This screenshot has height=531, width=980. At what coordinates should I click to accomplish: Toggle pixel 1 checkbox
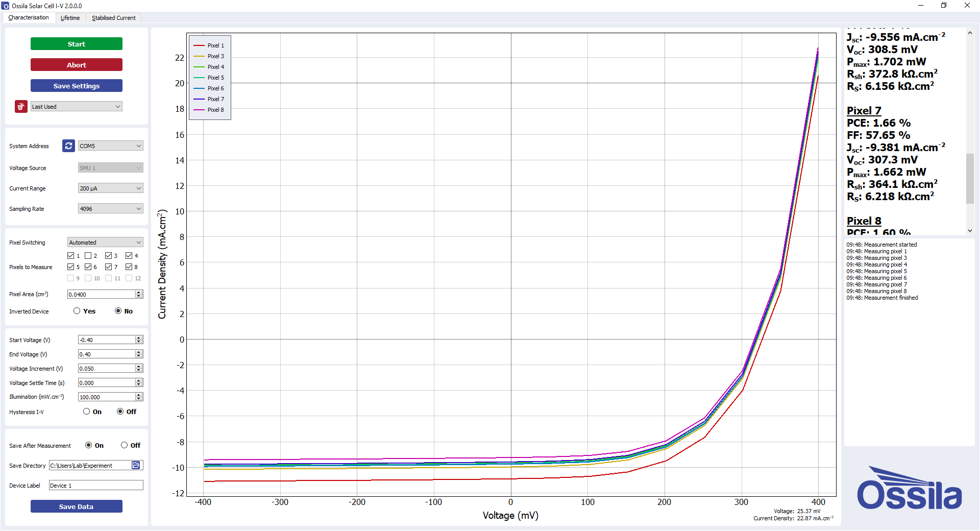(71, 255)
